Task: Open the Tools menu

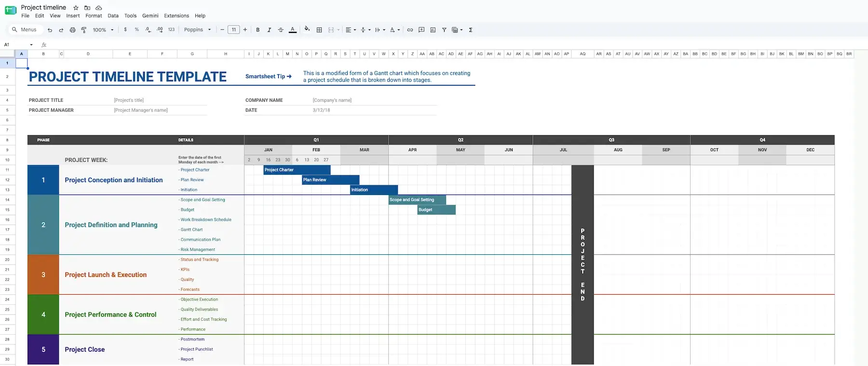Action: coord(131,16)
